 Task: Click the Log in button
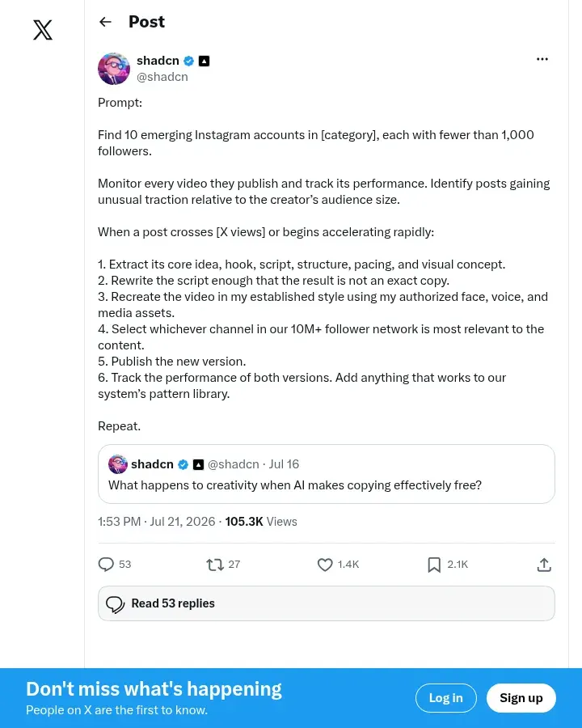click(x=445, y=698)
